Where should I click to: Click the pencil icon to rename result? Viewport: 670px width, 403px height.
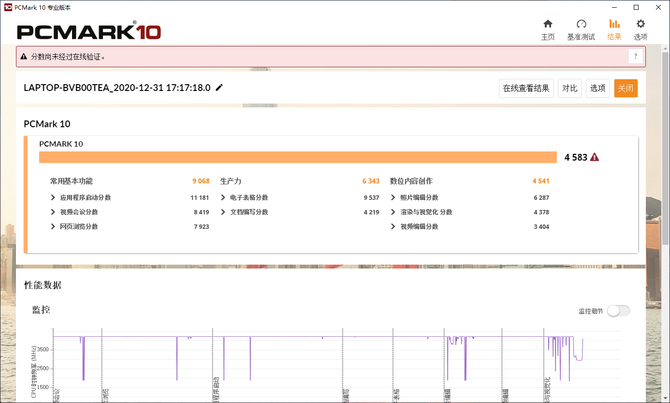coord(219,88)
